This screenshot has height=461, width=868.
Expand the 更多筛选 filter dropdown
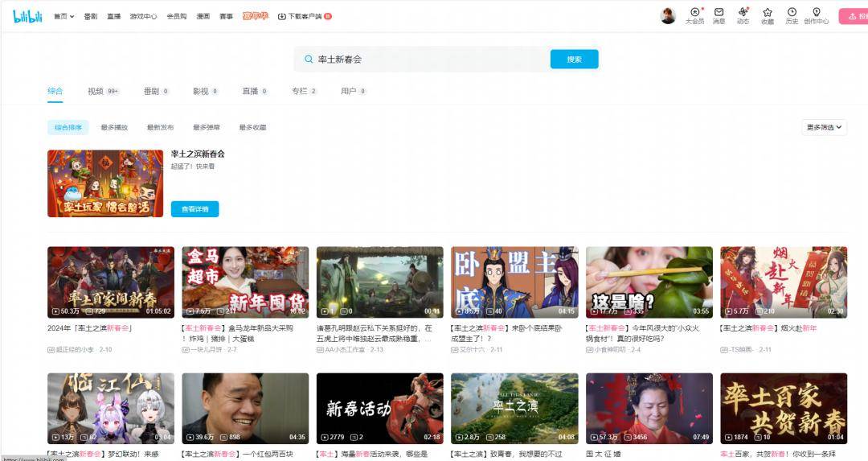[x=825, y=127]
